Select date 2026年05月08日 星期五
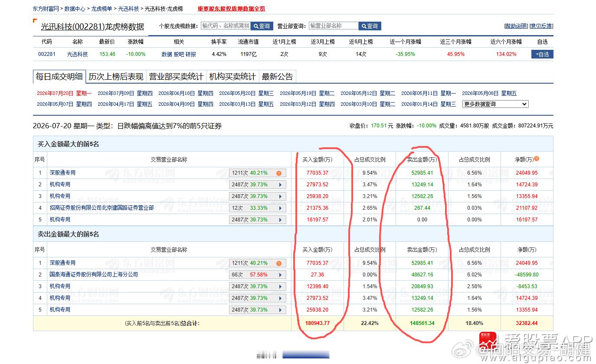 tap(489, 93)
